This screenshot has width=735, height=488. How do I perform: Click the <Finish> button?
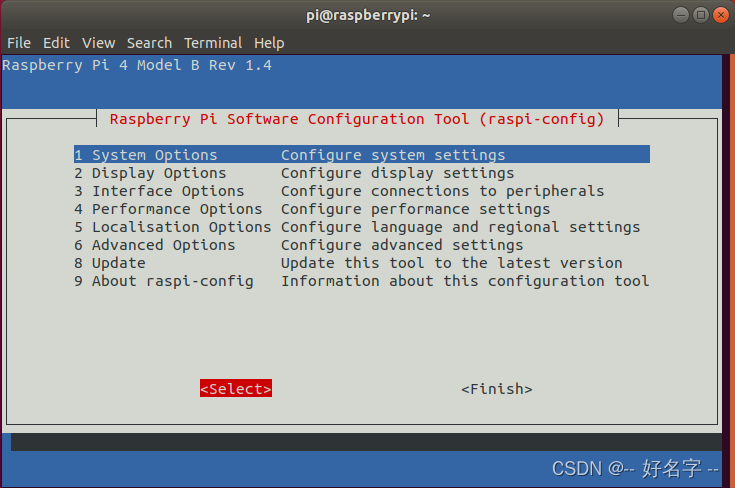pos(497,389)
